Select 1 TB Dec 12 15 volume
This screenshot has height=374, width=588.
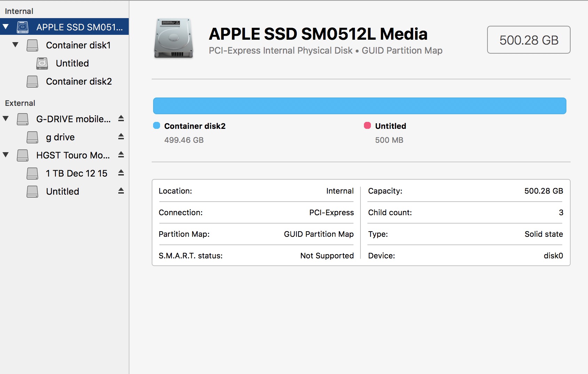point(64,173)
